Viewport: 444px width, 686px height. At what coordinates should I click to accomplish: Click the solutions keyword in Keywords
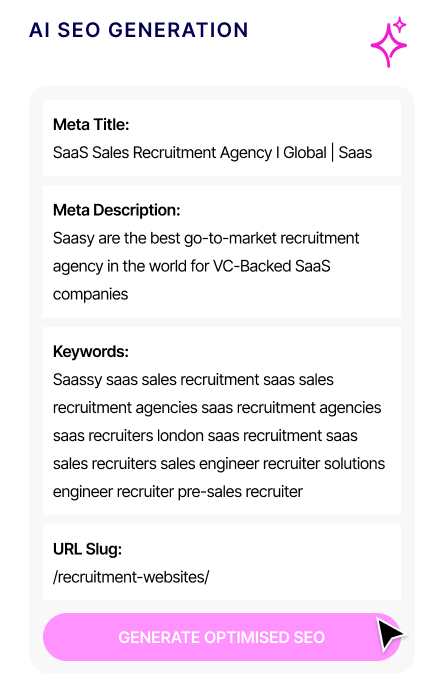coord(354,464)
